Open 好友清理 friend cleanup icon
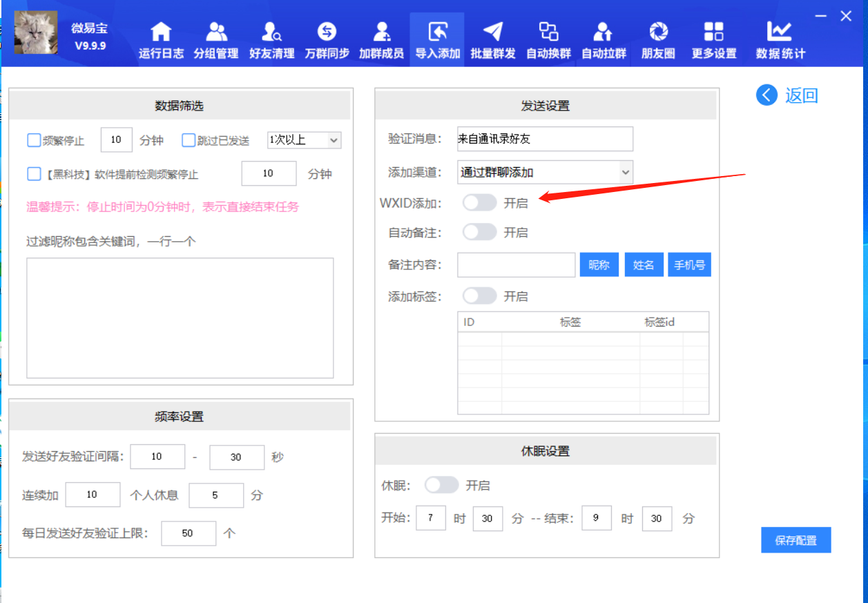 pos(271,32)
